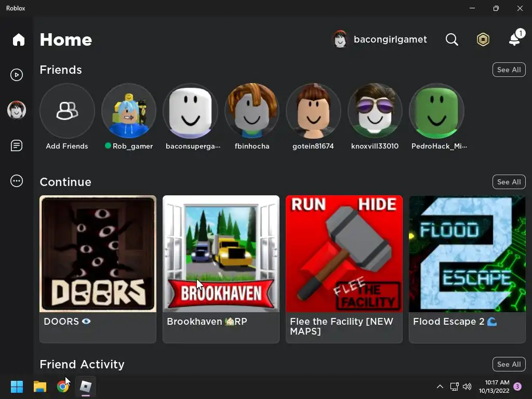
Task: Open the Brookhaven RP game thumbnail
Action: (221, 254)
